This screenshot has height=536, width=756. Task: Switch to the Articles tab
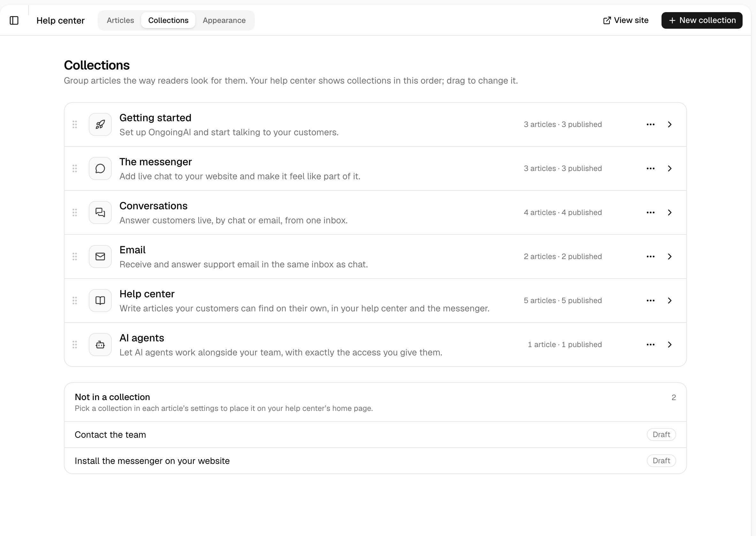tap(120, 20)
